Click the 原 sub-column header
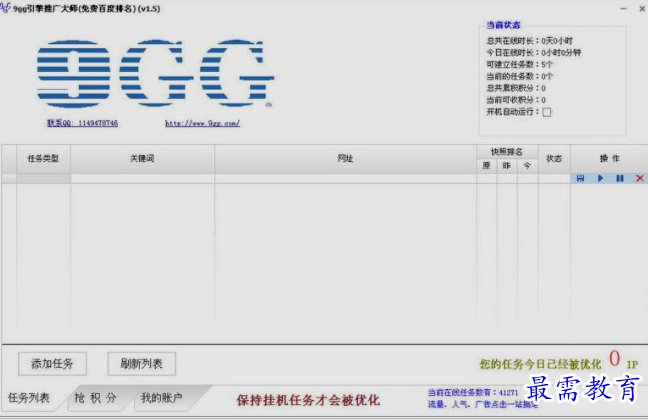Screen dimensions: 648x420 pos(486,166)
